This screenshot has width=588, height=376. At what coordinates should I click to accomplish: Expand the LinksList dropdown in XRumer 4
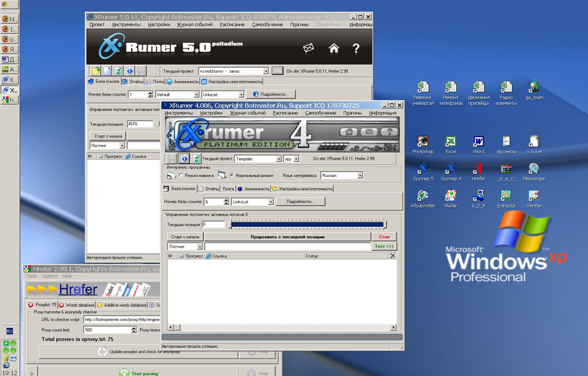tap(271, 202)
